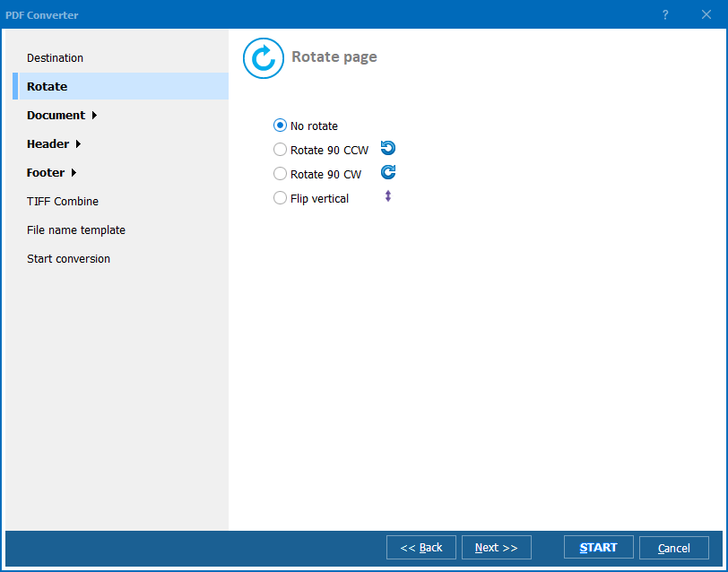The width and height of the screenshot is (728, 572).
Task: Expand the Header section
Action: coord(48,143)
